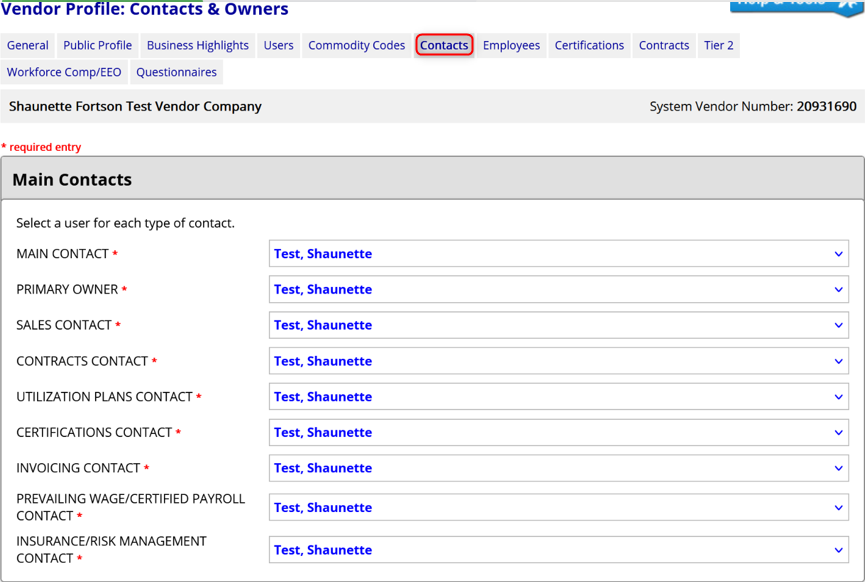
Task: Switch to the Employees tab
Action: click(511, 45)
